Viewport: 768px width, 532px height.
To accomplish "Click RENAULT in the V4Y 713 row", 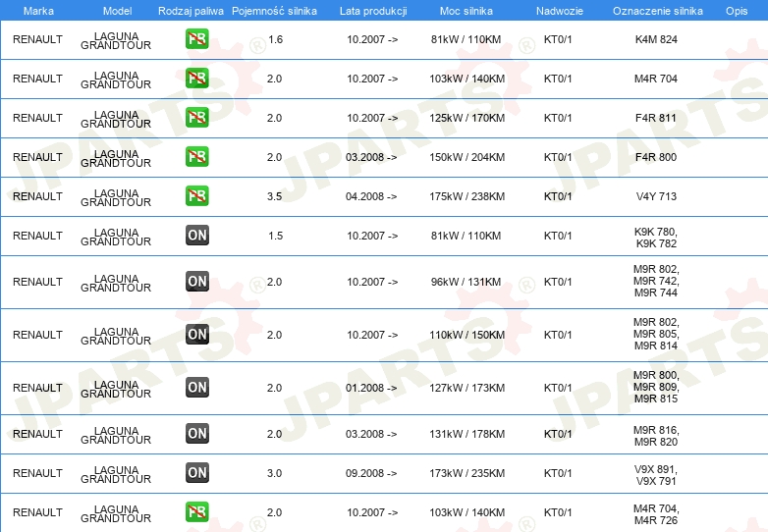I will (37, 196).
